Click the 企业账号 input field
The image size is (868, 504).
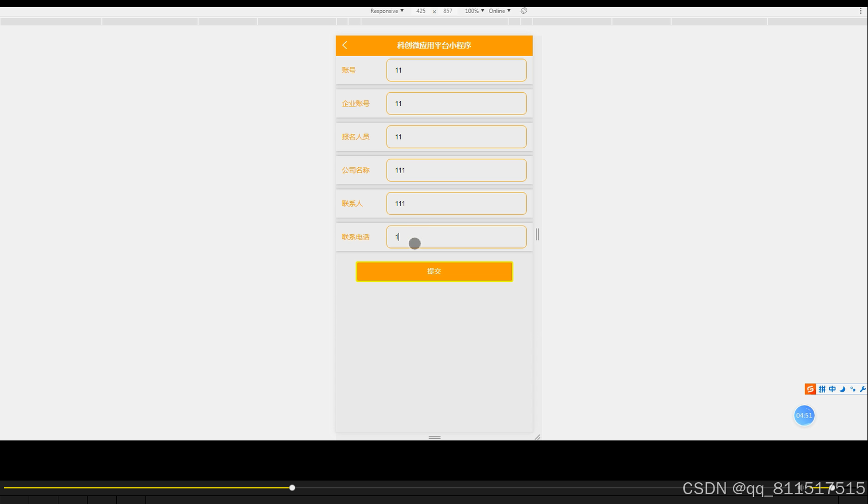pos(456,104)
